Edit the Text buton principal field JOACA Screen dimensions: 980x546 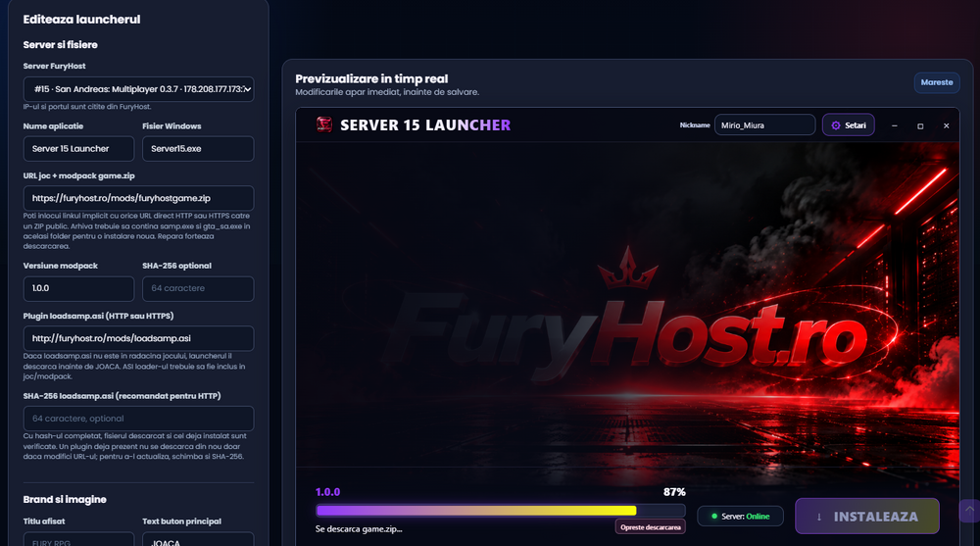[198, 539]
